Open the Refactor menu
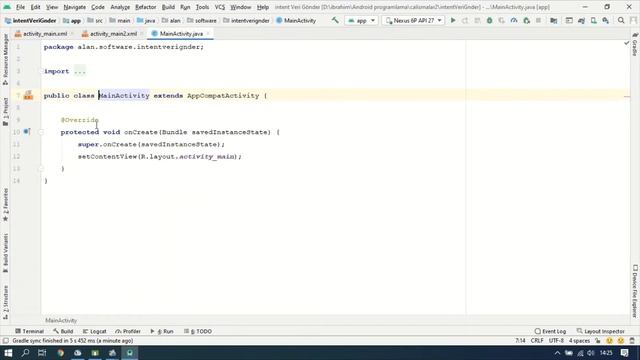This screenshot has width=640, height=360. (x=146, y=7)
